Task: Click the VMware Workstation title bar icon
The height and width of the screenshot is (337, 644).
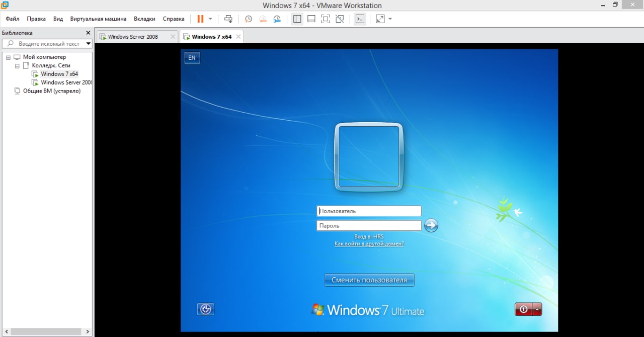Action: [5, 5]
